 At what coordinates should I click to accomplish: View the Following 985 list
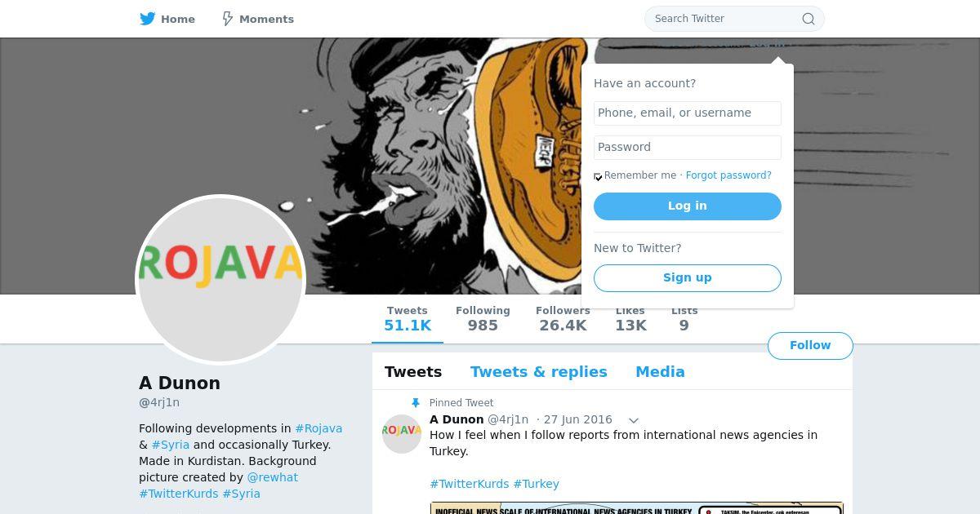[x=483, y=319]
